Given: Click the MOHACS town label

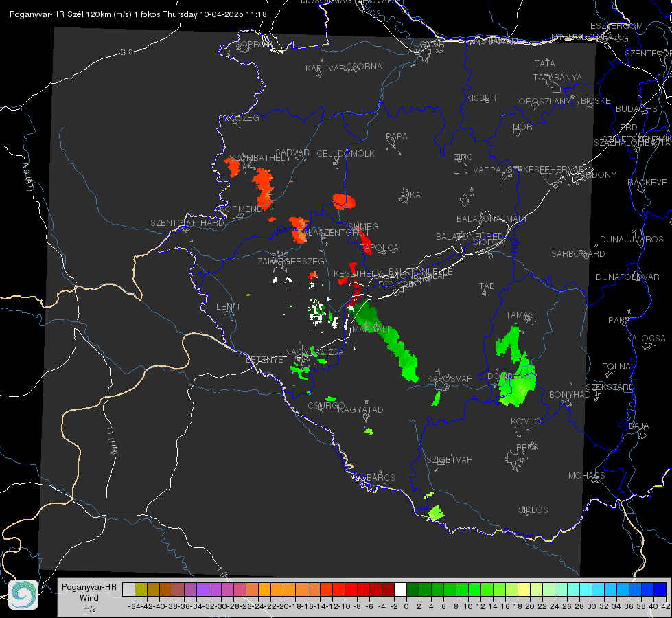Looking at the screenshot, I should coord(587,476).
